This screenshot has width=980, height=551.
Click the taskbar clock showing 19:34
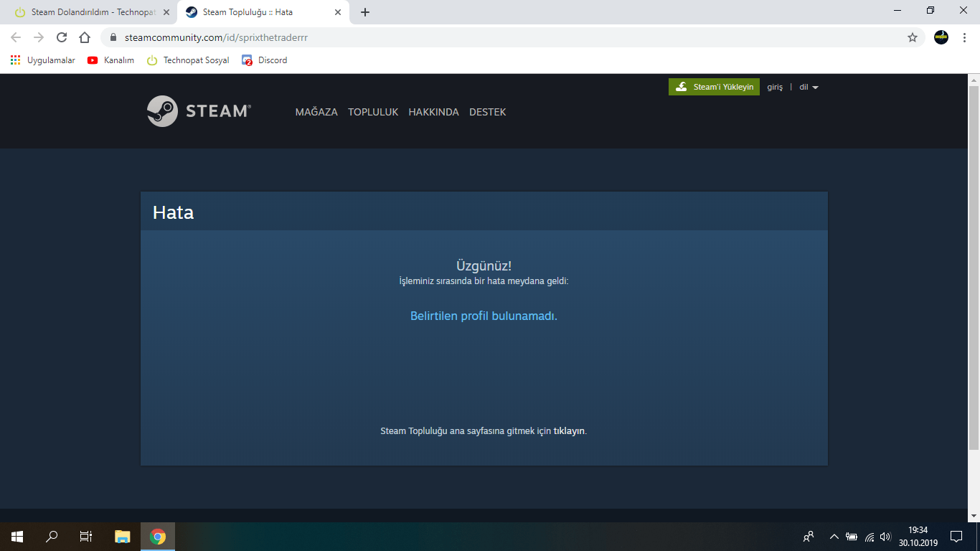tap(918, 537)
